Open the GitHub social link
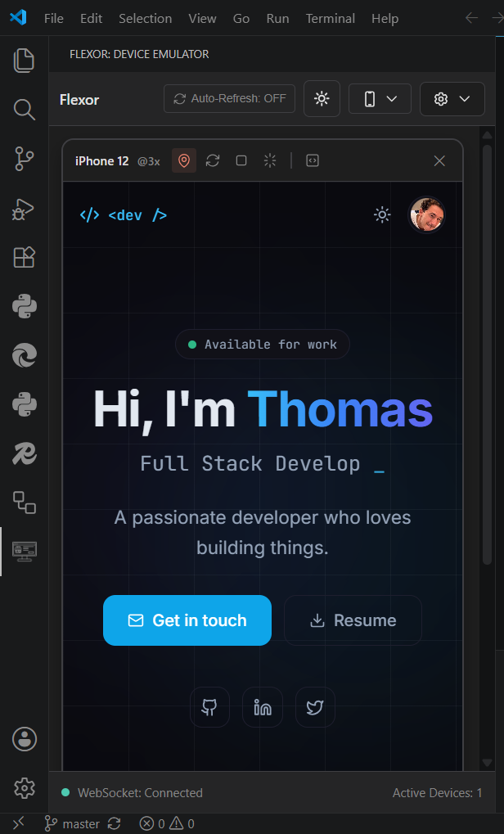504x834 pixels. click(x=209, y=707)
